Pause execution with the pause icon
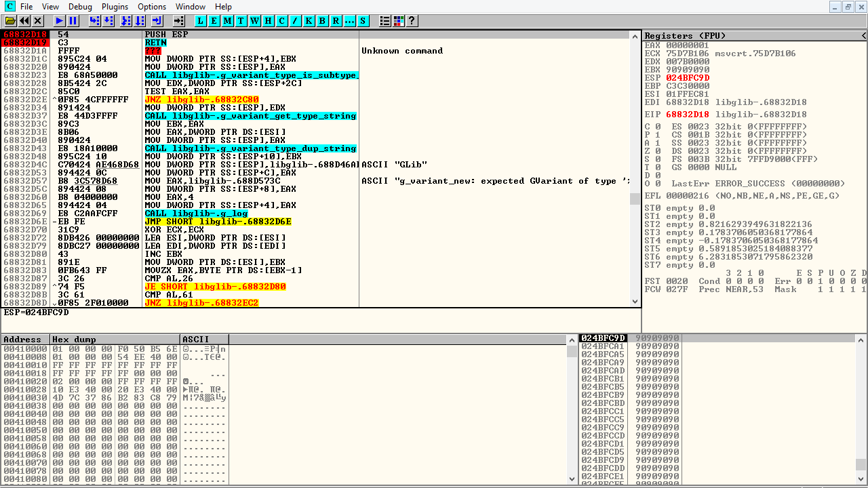The image size is (868, 488). coord(73,21)
